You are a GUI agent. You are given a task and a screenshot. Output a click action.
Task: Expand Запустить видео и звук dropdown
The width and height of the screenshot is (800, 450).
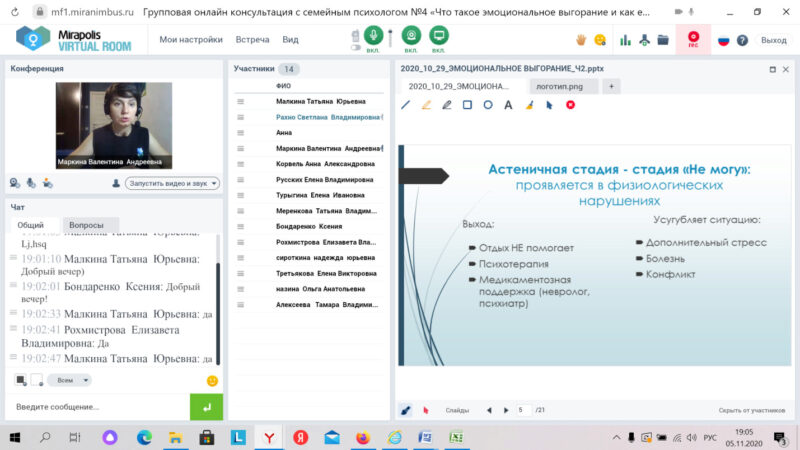[x=172, y=183]
